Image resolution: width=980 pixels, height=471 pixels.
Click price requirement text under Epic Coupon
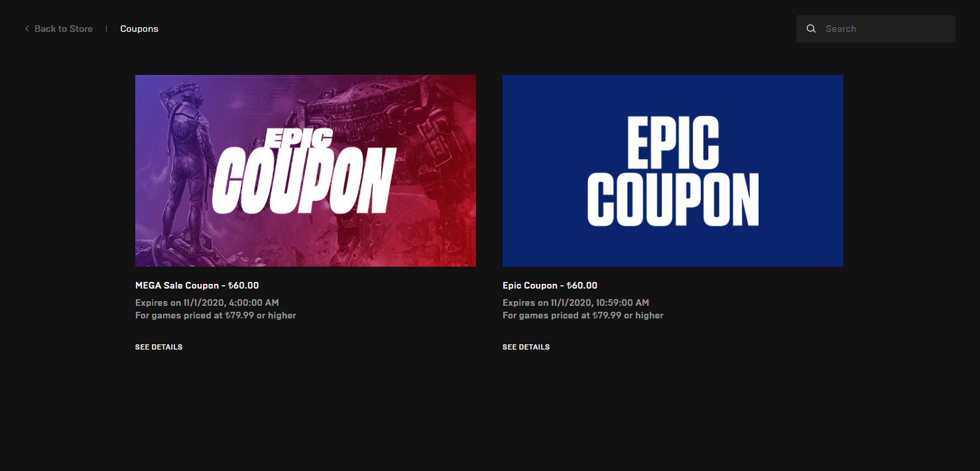click(583, 315)
